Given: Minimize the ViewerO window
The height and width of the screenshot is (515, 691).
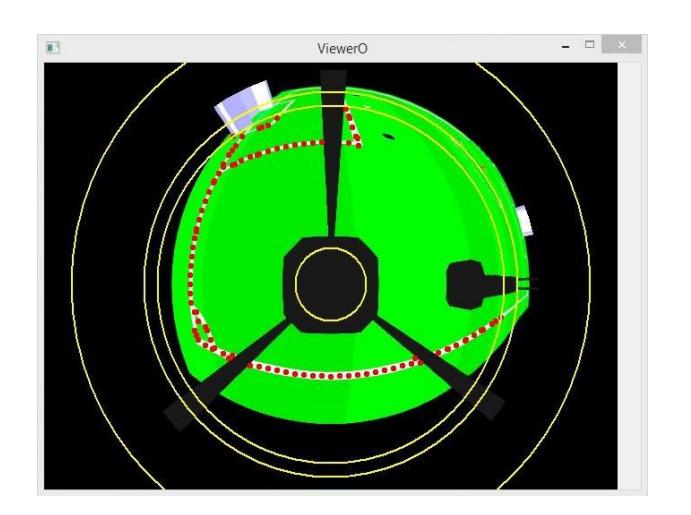Looking at the screenshot, I should pyautogui.click(x=565, y=46).
